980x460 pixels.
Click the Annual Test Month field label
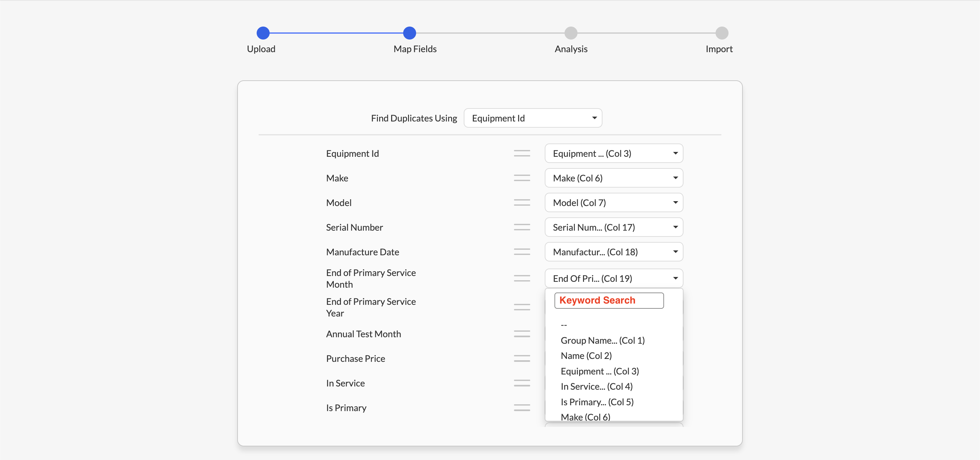point(363,334)
